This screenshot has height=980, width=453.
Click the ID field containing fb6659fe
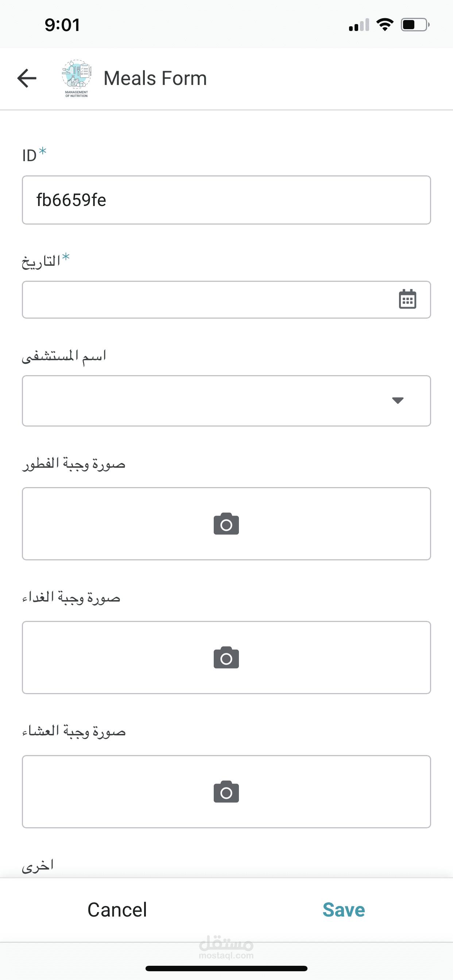click(226, 200)
